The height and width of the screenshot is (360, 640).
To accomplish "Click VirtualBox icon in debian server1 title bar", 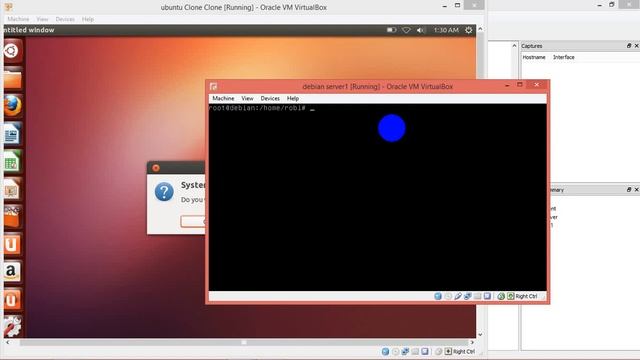I will pos(213,87).
